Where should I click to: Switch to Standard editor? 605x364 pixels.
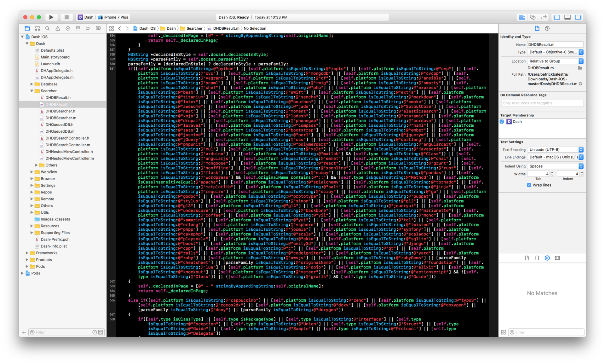pos(522,17)
